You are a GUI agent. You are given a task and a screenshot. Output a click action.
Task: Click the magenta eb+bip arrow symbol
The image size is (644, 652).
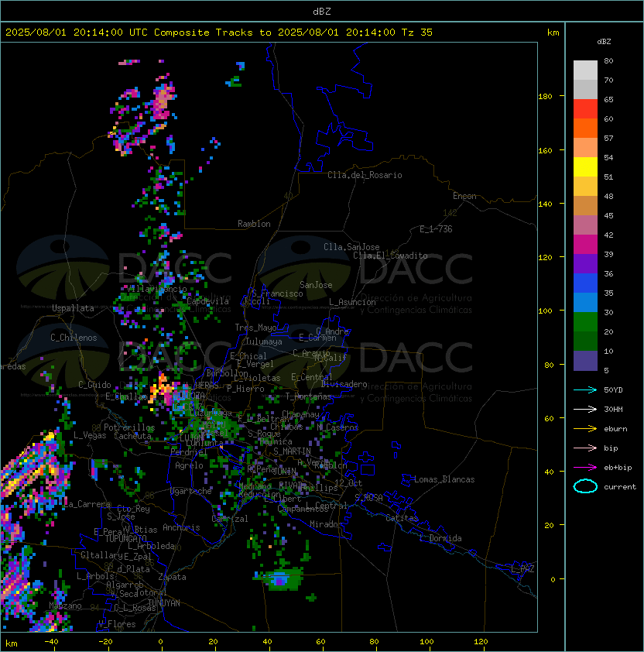(x=585, y=468)
